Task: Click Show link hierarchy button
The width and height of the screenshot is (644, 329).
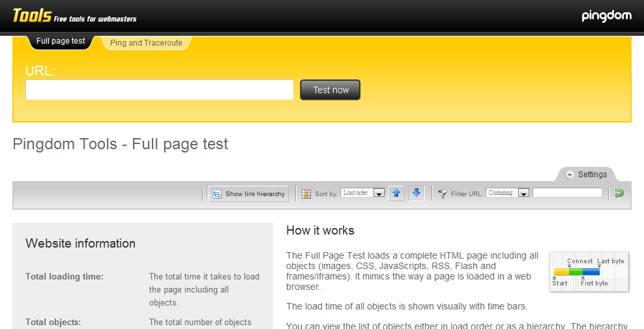Action: tap(248, 194)
